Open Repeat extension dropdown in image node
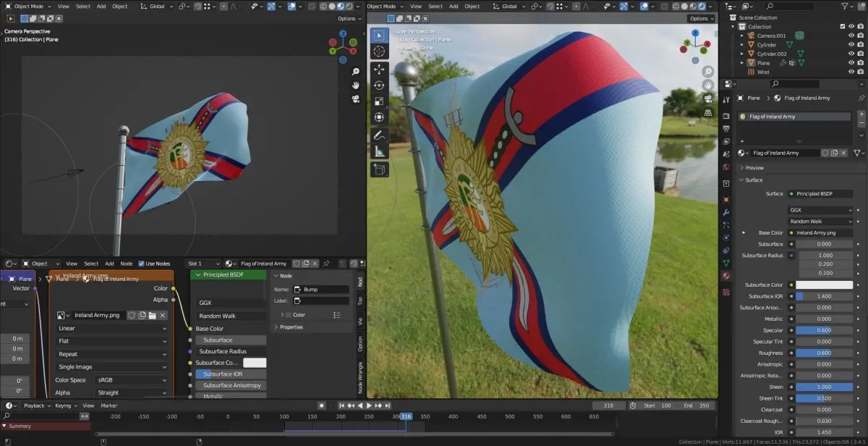This screenshot has height=446, width=868. point(111,354)
